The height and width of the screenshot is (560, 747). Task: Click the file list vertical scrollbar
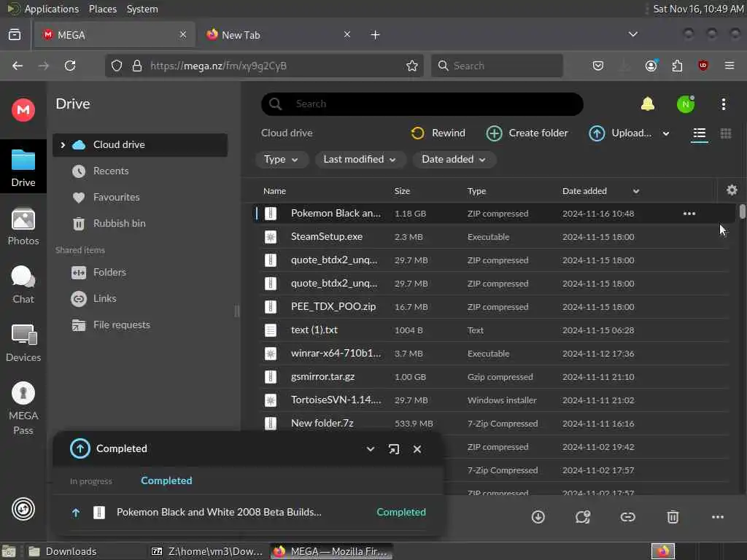coord(742,211)
